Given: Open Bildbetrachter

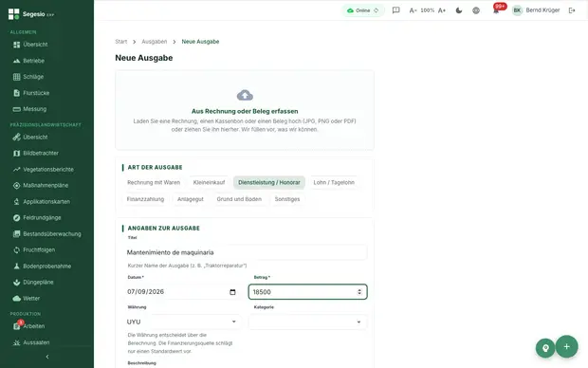Looking at the screenshot, I should pyautogui.click(x=41, y=153).
